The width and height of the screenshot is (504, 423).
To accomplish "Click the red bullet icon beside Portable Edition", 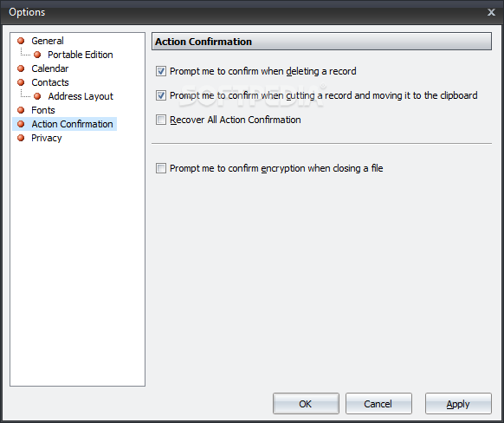I will (x=37, y=55).
